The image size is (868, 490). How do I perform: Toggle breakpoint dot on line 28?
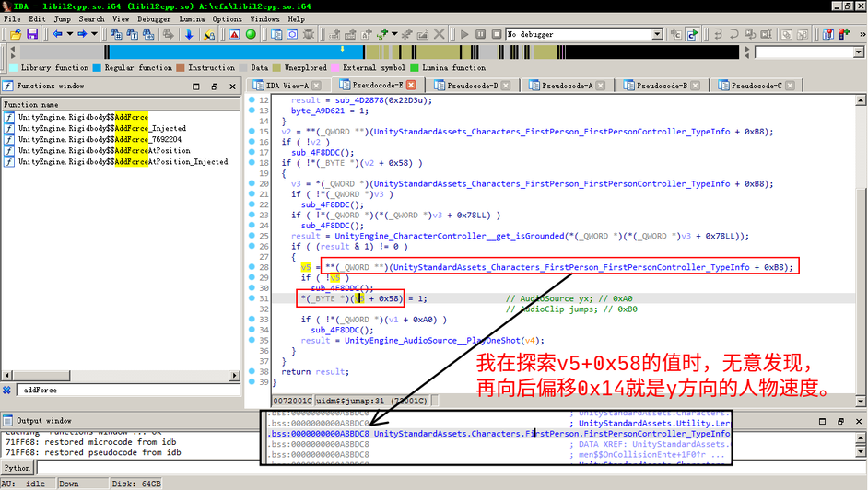point(252,267)
